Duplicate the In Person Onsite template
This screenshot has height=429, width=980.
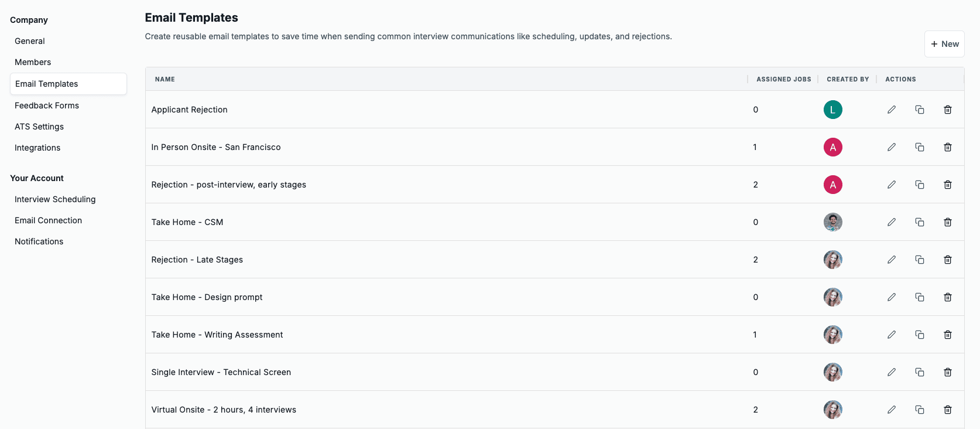[919, 147]
